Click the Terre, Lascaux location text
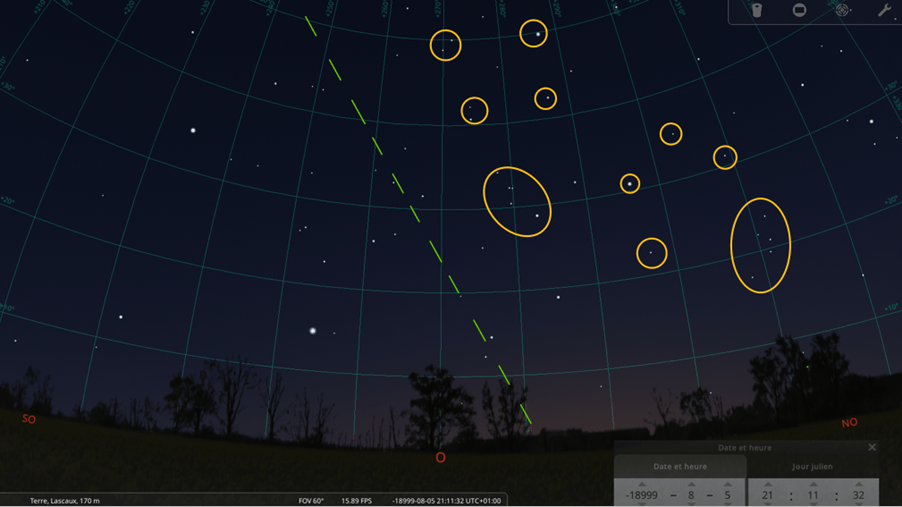Viewport: 902px width, 507px height. click(65, 500)
